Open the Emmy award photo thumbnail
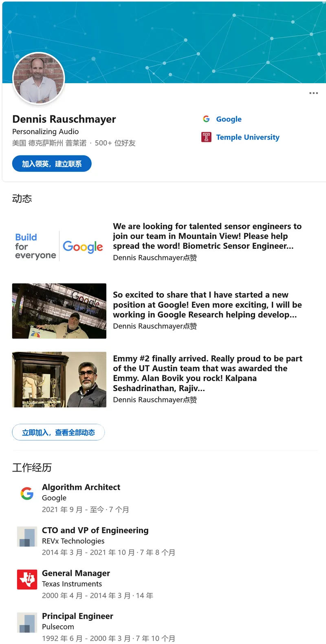The height and width of the screenshot is (644, 326). point(59,379)
